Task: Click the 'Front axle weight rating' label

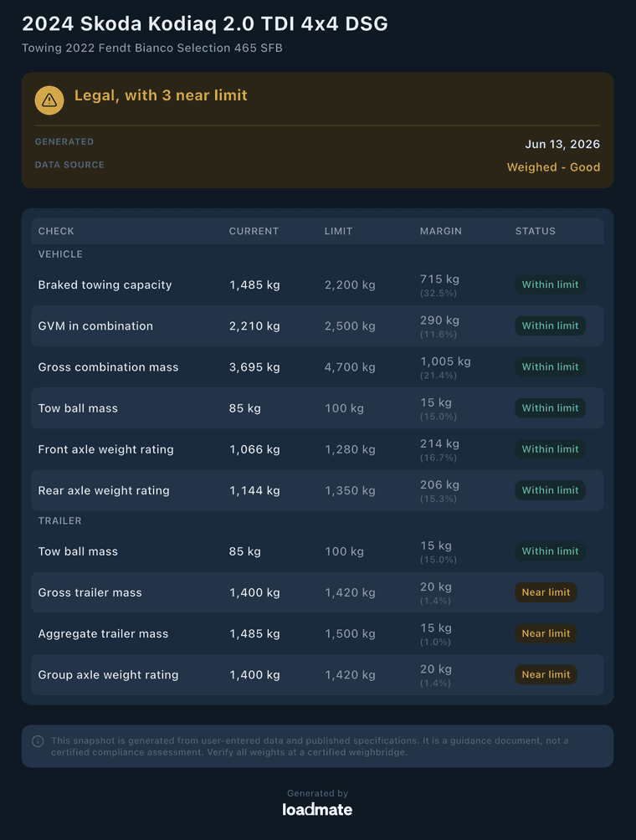Action: (105, 449)
